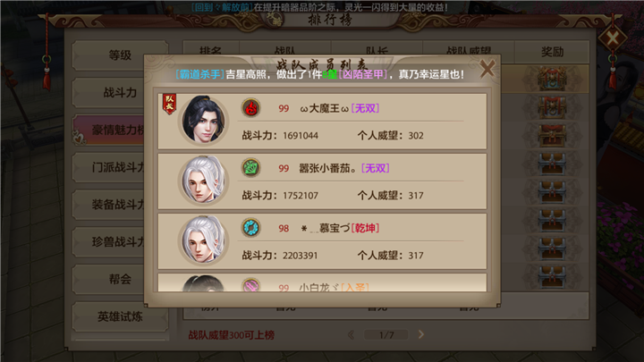Click the red fire class icon of ω大魔王ω
644x362 pixels.
pos(250,108)
